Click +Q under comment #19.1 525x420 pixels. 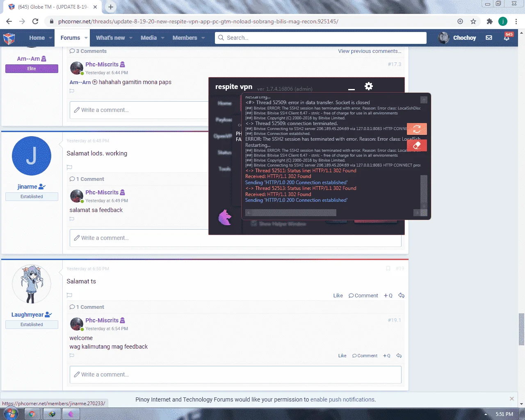click(x=386, y=356)
